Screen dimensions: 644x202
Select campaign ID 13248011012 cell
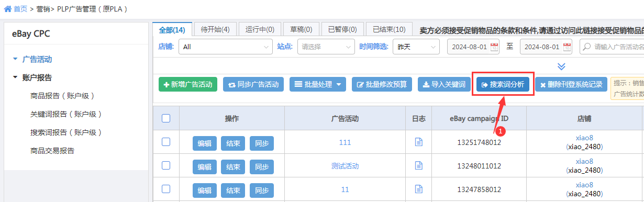(479, 166)
